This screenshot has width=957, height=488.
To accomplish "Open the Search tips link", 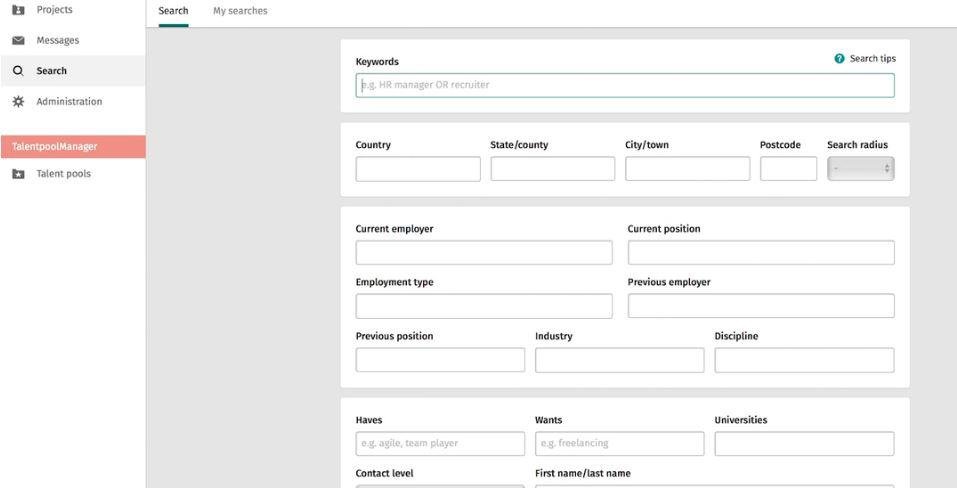I will (872, 59).
